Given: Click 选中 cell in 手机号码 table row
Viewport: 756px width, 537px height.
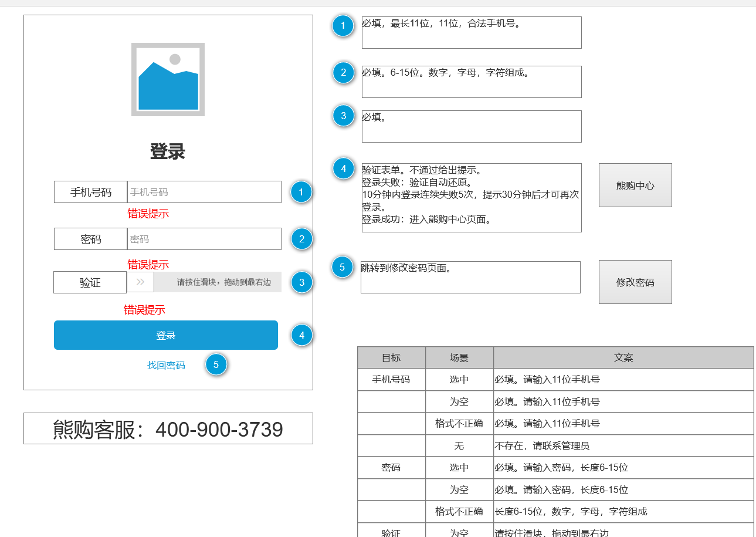Looking at the screenshot, I should click(x=459, y=379).
